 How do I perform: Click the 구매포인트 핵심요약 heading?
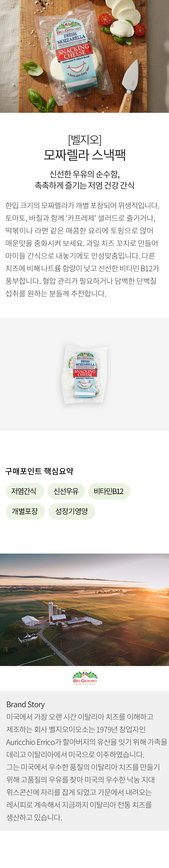click(x=39, y=471)
